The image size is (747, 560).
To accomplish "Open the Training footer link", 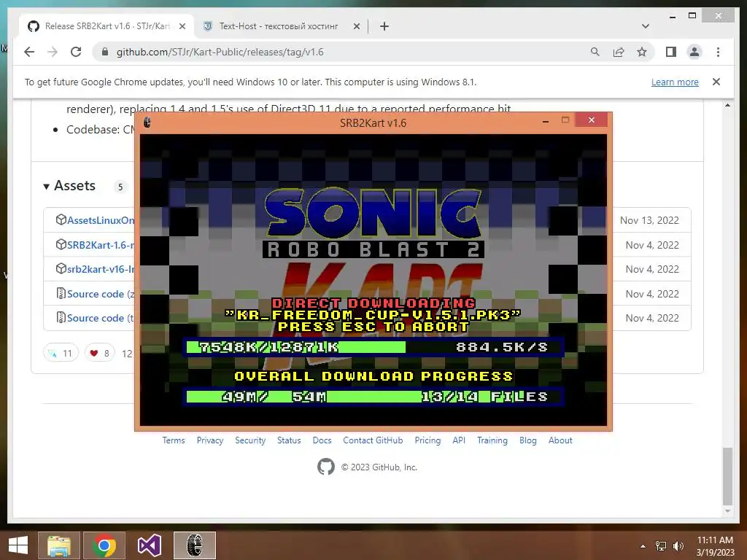I will click(492, 440).
